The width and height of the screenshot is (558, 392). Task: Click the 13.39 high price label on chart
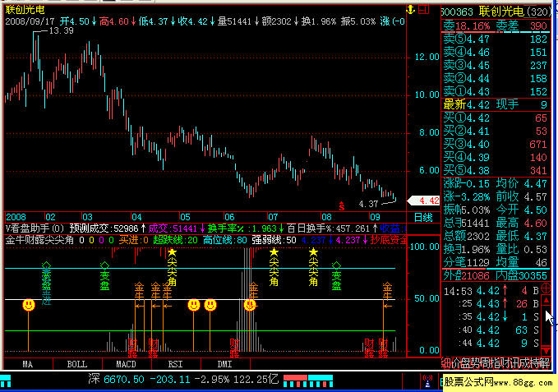coord(61,31)
